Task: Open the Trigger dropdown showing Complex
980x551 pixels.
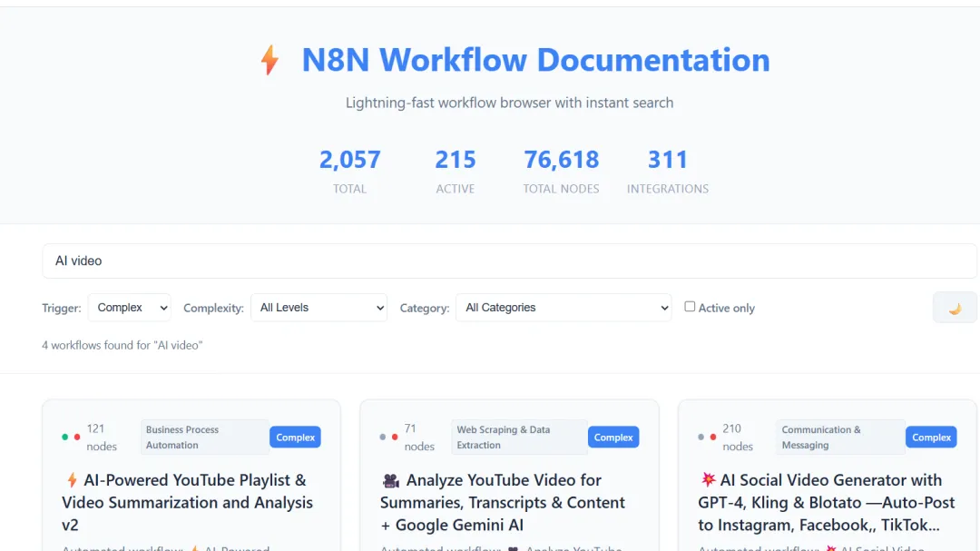Action: (129, 308)
